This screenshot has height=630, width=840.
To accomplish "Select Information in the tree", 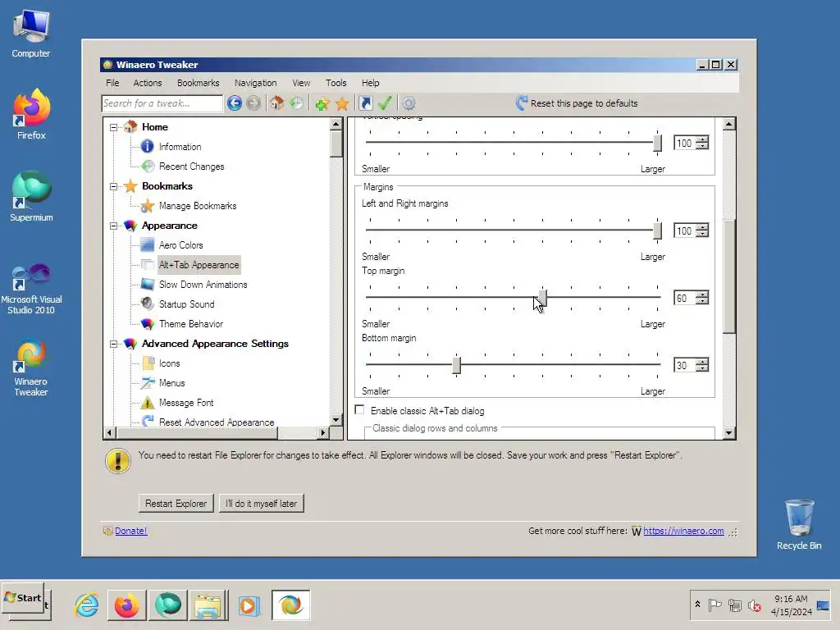I will pyautogui.click(x=180, y=147).
